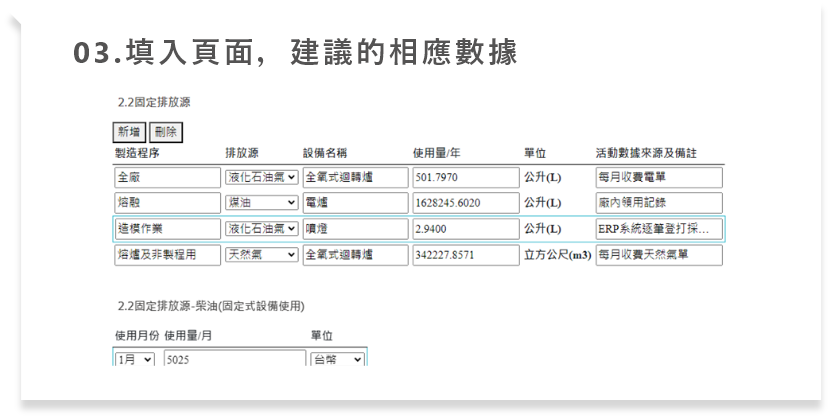Open the 台幣 unit dropdown
This screenshot has width=831, height=418.
pos(338,360)
